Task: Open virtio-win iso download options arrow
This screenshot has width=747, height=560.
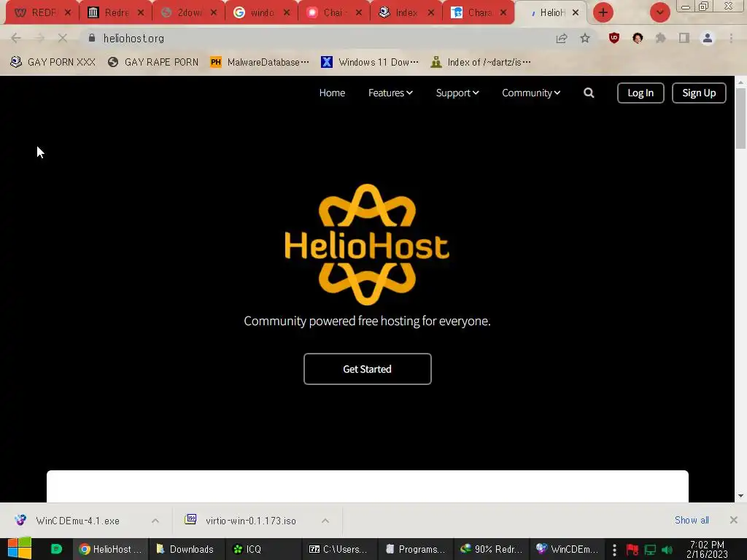Action: click(325, 521)
